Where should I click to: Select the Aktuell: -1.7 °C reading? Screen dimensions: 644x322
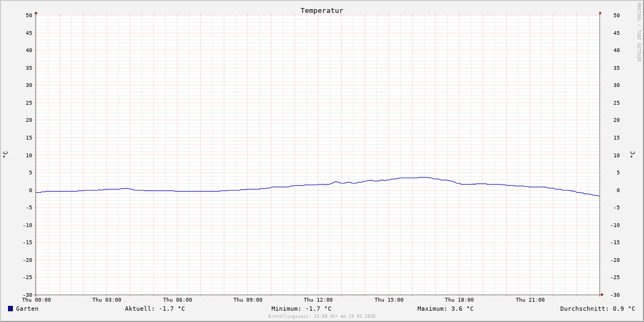tap(155, 309)
